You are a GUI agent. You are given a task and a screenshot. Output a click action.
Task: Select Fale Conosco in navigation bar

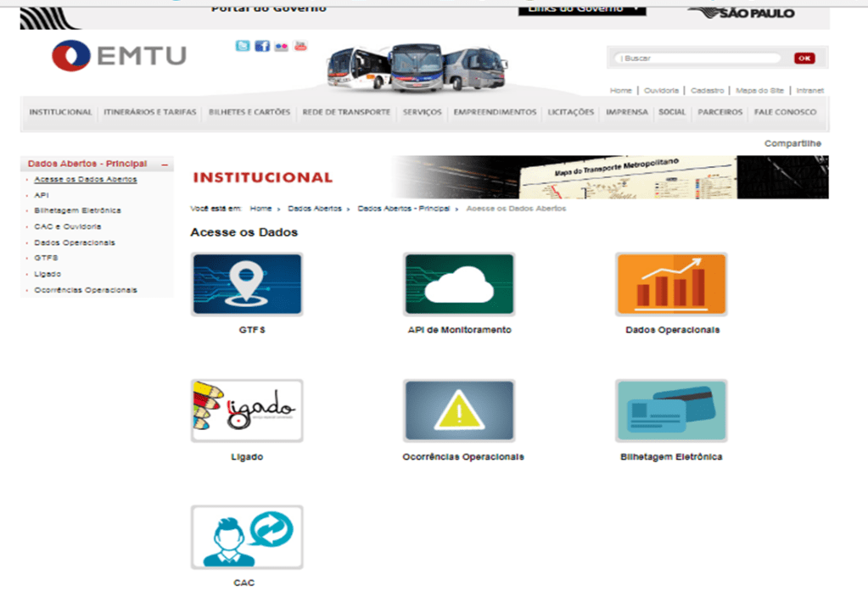(785, 112)
